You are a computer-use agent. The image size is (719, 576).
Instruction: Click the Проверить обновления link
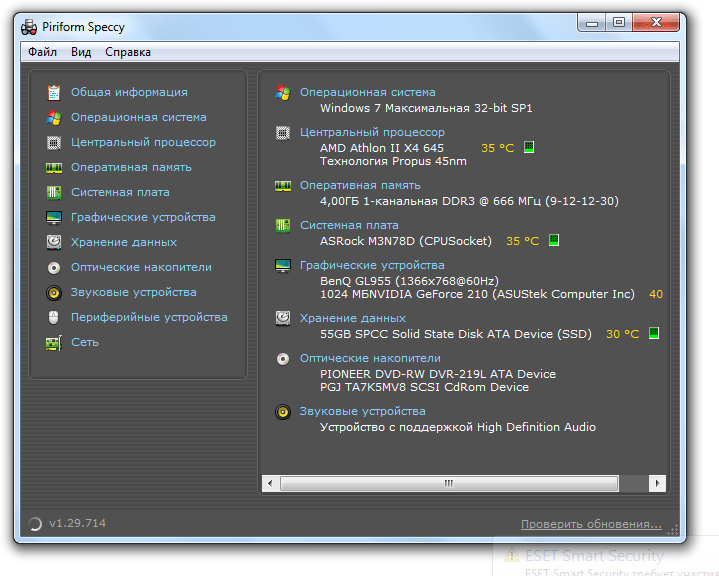(592, 524)
